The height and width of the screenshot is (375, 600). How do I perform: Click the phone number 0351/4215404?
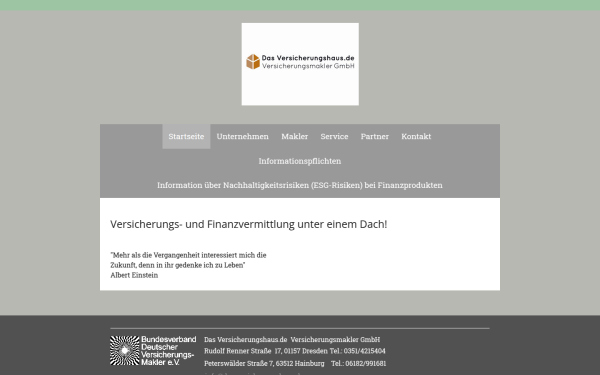(364, 351)
